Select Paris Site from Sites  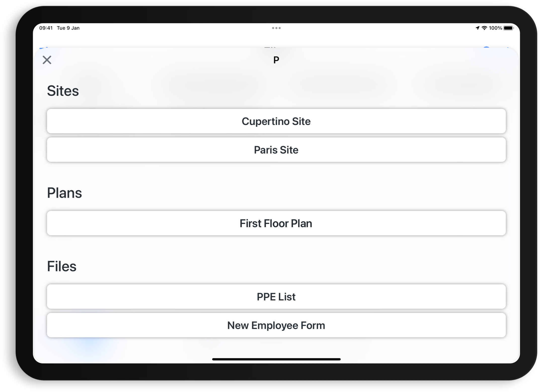coord(276,150)
